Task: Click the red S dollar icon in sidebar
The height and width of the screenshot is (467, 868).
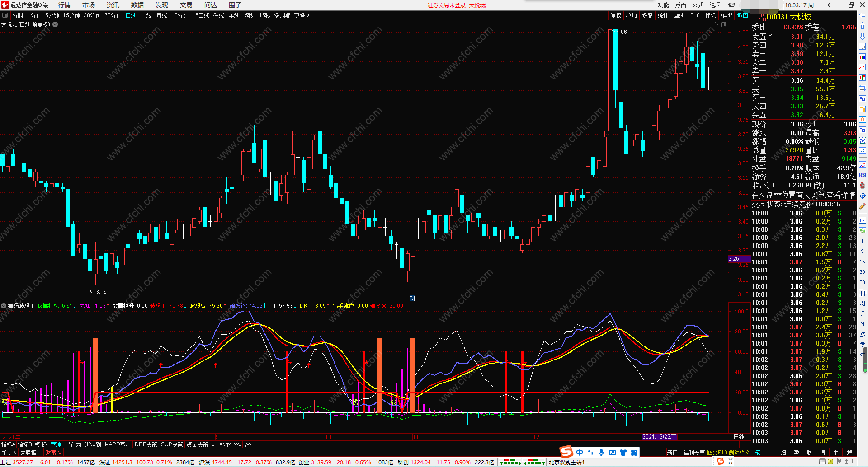Action: click(x=863, y=185)
